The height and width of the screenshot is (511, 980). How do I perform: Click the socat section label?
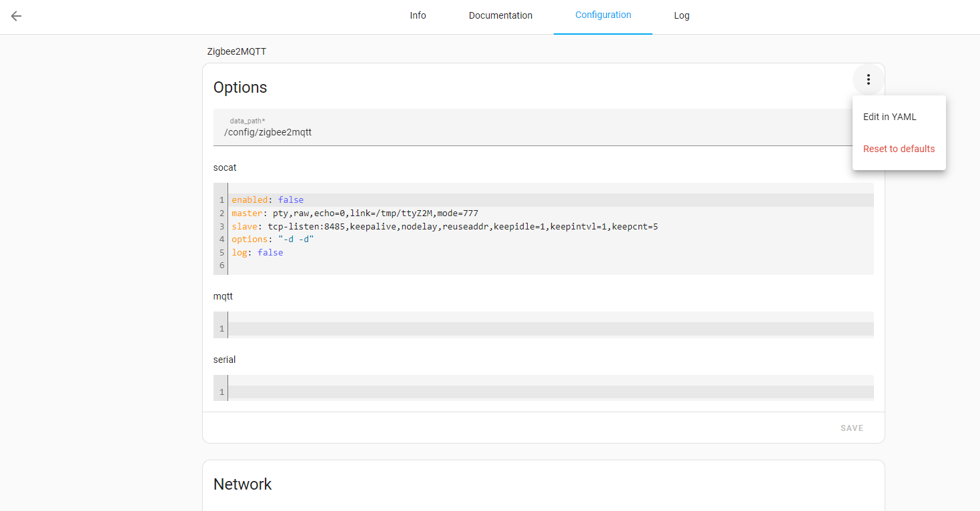(x=225, y=167)
